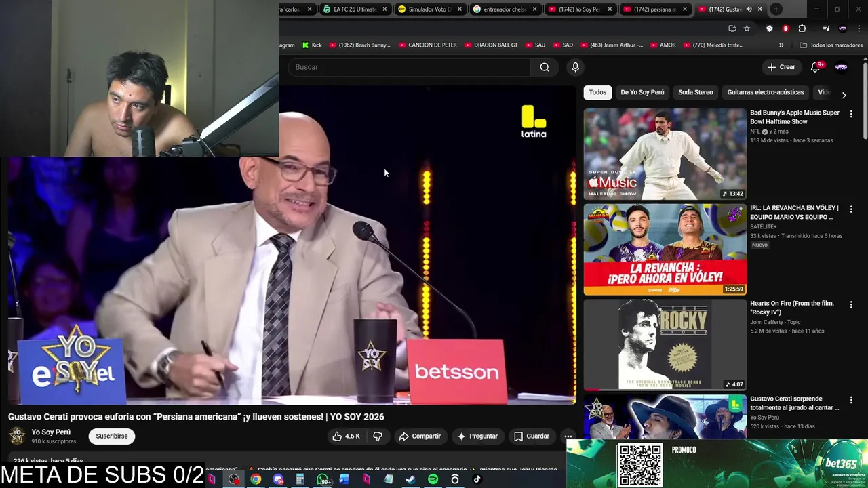Open the SAD bookmark
The image size is (868, 488).
562,45
